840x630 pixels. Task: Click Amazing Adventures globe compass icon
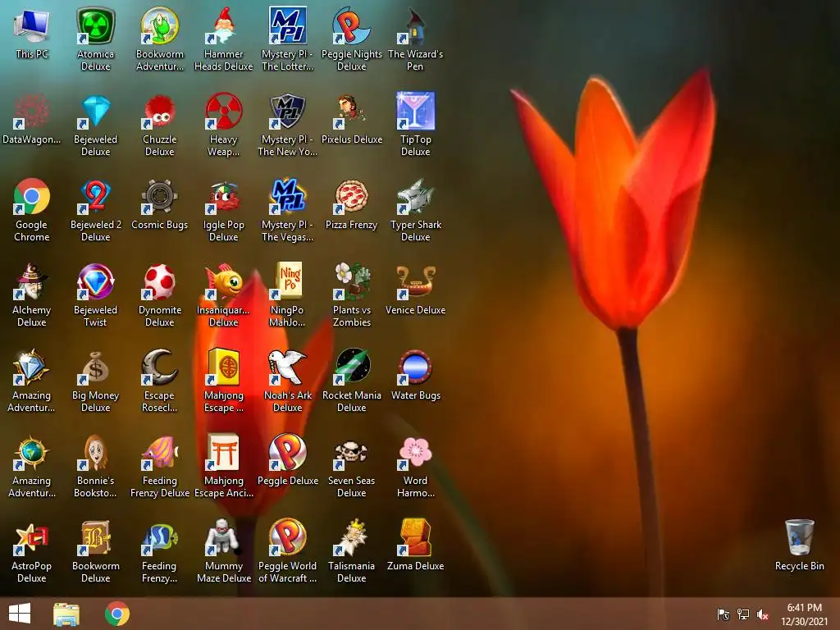pyautogui.click(x=32, y=452)
